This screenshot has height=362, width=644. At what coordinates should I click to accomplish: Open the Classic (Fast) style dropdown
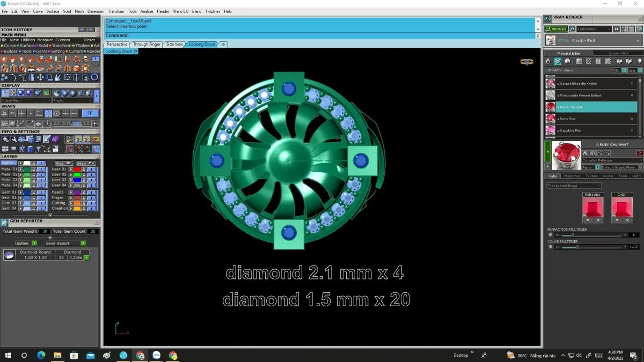[594, 40]
